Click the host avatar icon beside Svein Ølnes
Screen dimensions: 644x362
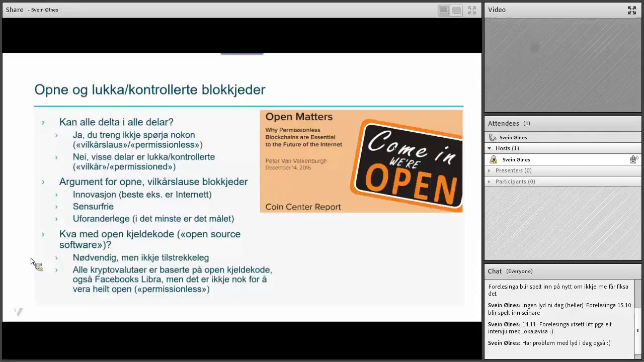493,159
